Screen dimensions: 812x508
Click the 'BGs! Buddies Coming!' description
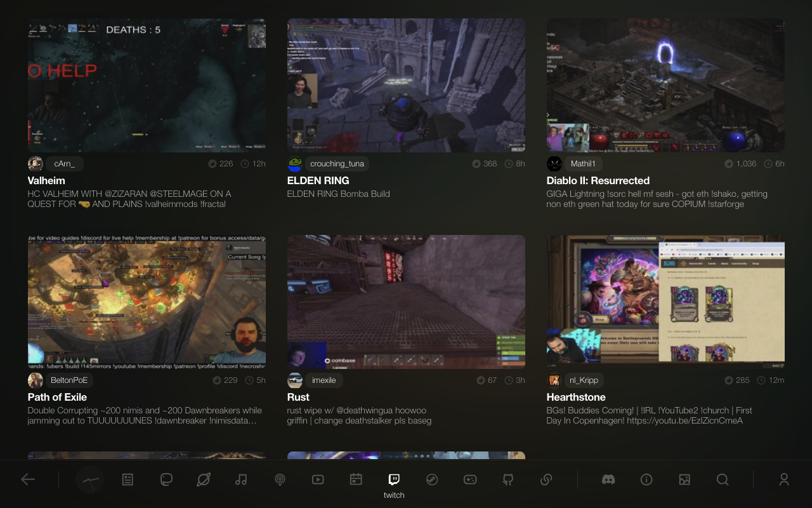point(649,415)
